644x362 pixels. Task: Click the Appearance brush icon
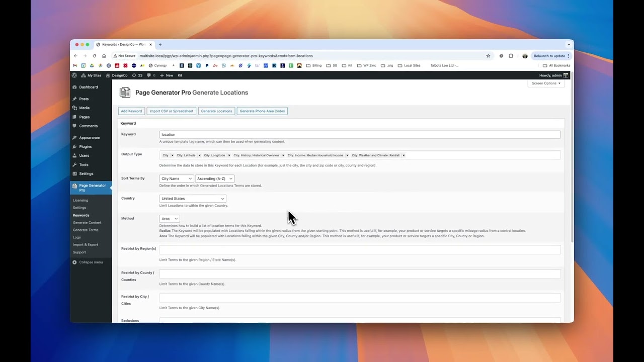point(74,138)
